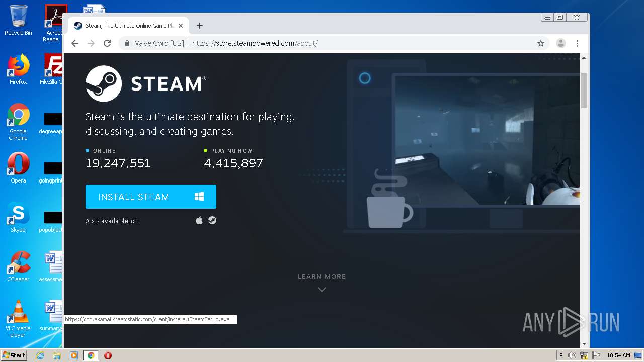Image resolution: width=644 pixels, height=362 pixels.
Task: Open Windows Media Player taskbar icon
Action: click(74, 355)
